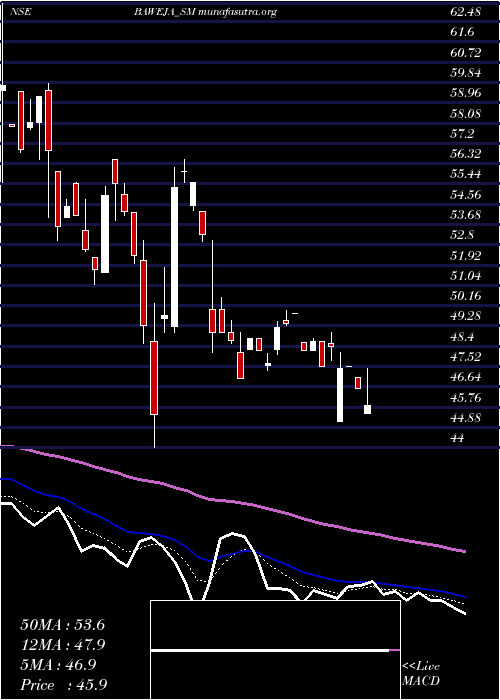The width and height of the screenshot is (500, 700).
Task: Click the 46.64 price axis label
Action: pyautogui.click(x=465, y=377)
